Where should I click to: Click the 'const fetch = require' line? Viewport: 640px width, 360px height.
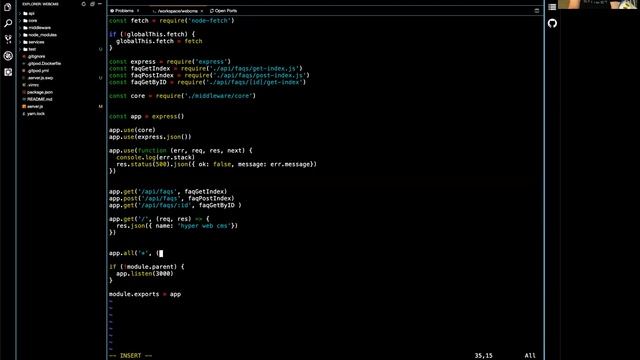pyautogui.click(x=171, y=20)
